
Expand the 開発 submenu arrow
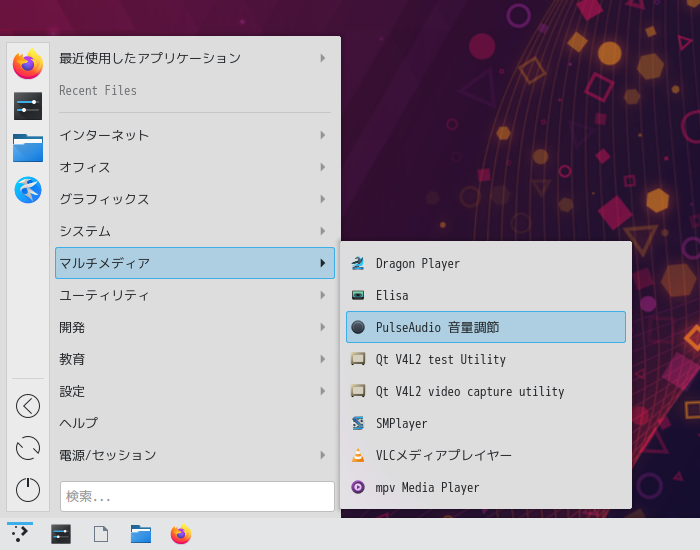click(323, 327)
